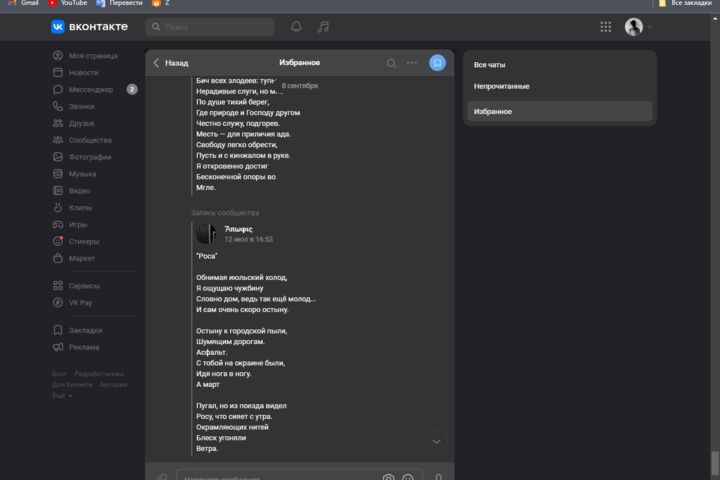720x480 pixels.
Task: Open the notifications bell
Action: pyautogui.click(x=296, y=27)
